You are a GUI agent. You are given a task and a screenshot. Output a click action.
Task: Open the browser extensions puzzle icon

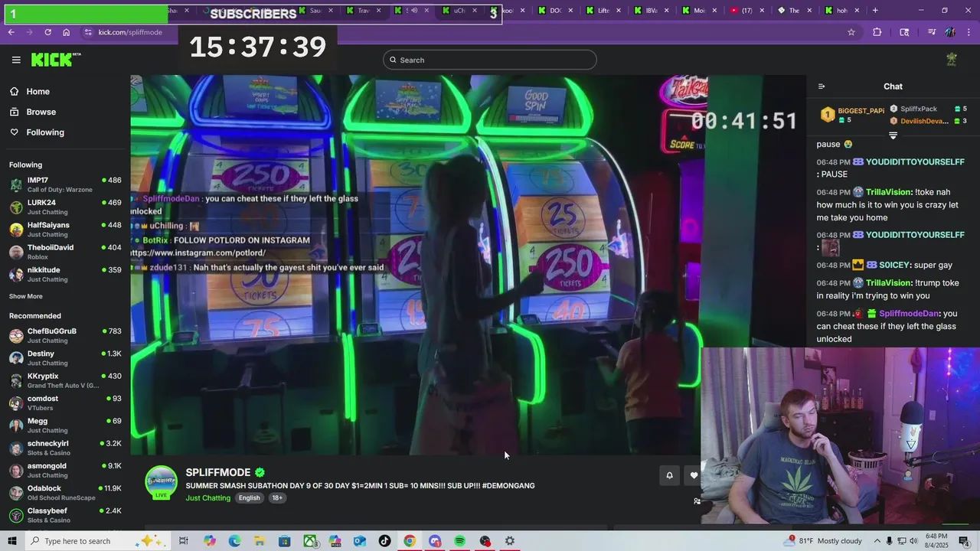[x=877, y=32]
